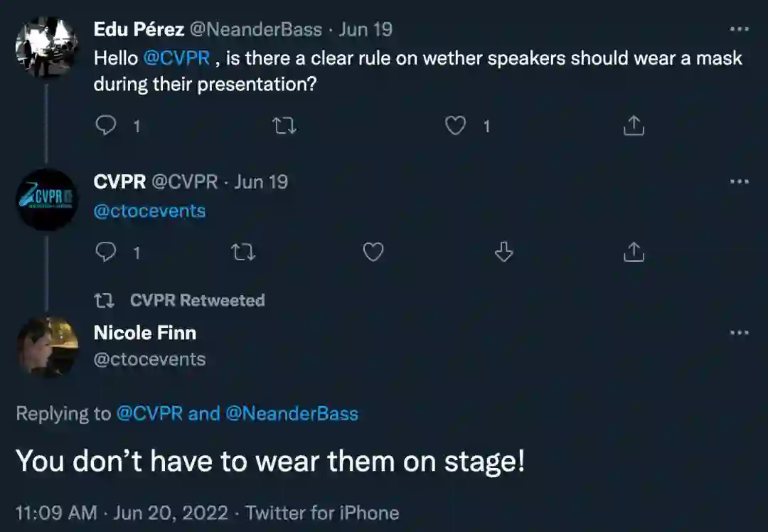This screenshot has height=532, width=768.
Task: Open Twitter for iPhone source link
Action: [322, 513]
